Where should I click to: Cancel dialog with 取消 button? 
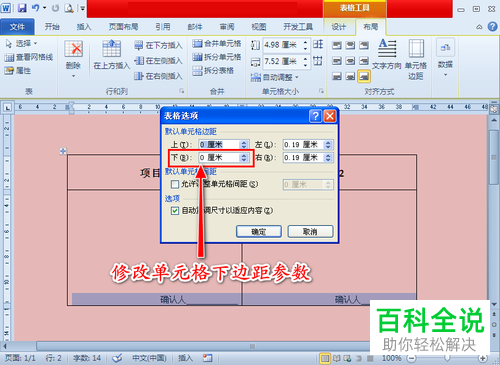coord(310,231)
